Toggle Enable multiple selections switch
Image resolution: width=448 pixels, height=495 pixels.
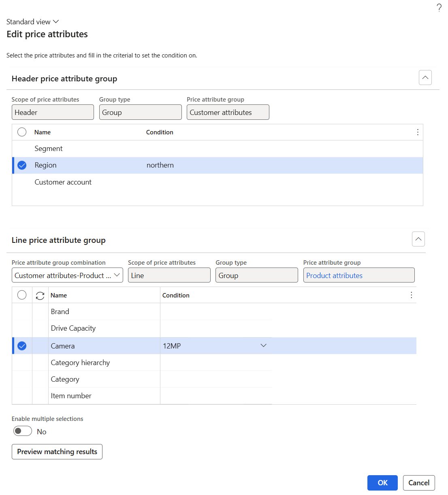pos(23,431)
